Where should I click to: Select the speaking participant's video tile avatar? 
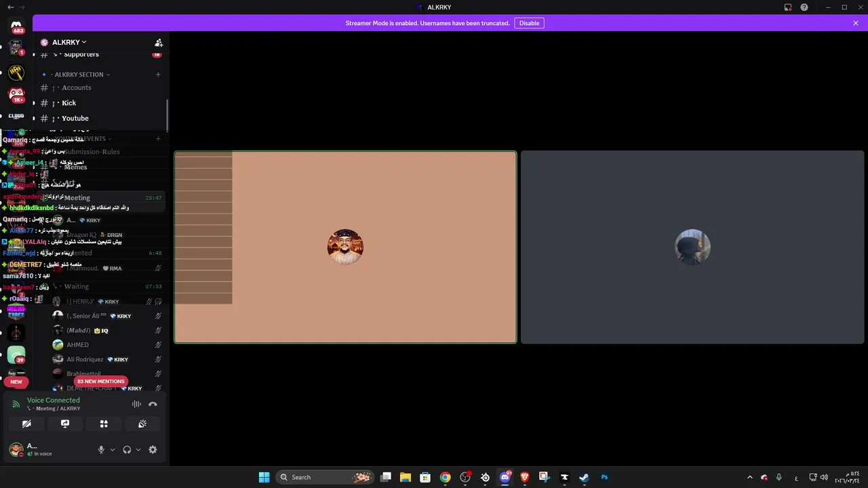[345, 247]
